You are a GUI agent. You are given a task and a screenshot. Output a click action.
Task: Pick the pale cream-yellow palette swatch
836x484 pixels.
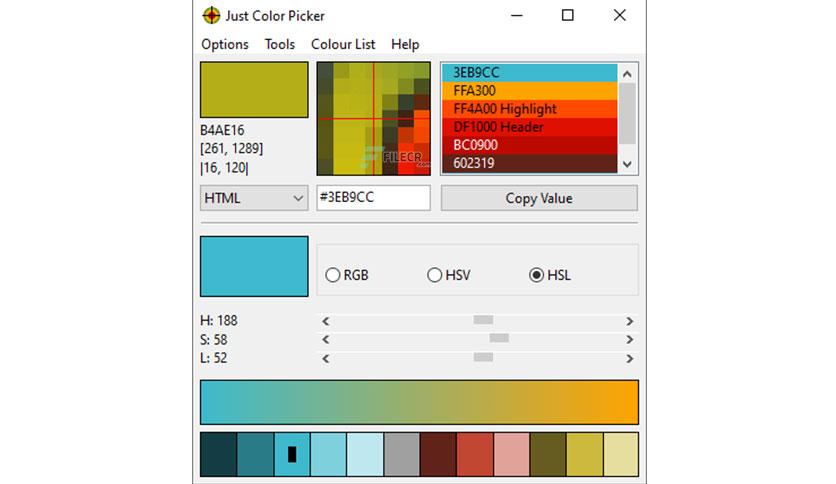tap(621, 455)
